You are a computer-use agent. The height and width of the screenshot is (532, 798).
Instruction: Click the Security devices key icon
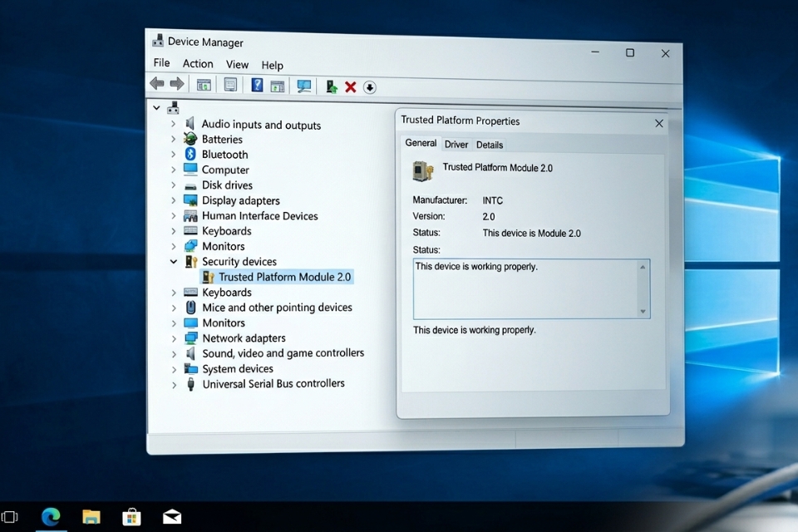tap(191, 261)
